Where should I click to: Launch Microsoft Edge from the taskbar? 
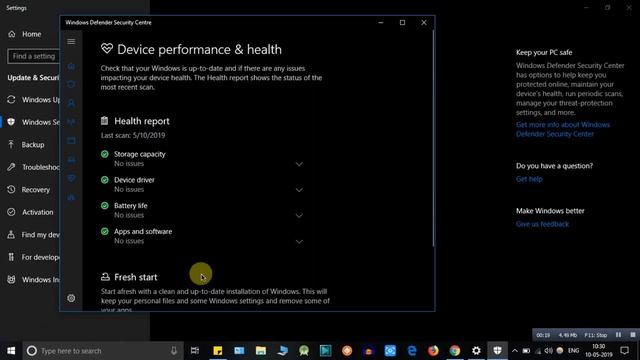coord(412,351)
